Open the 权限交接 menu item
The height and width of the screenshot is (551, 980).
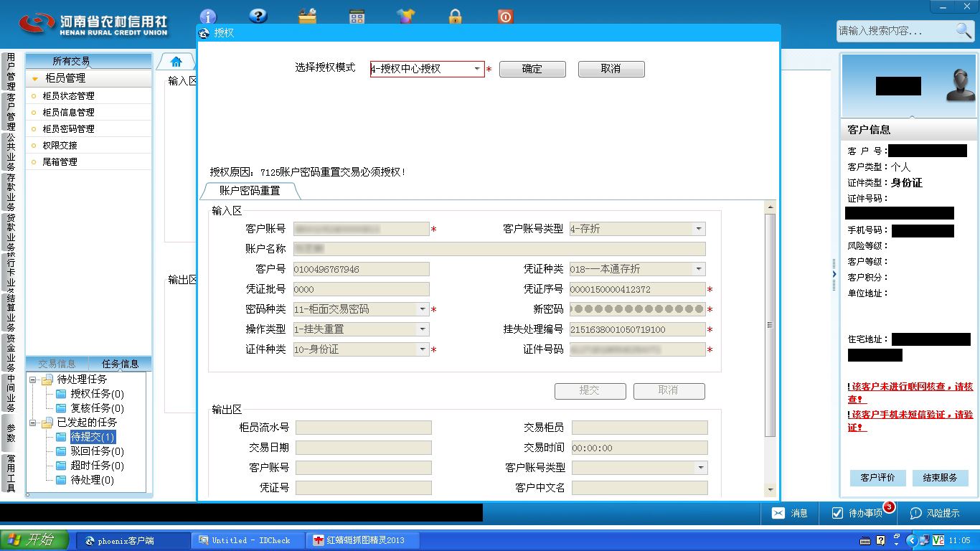pyautogui.click(x=89, y=145)
